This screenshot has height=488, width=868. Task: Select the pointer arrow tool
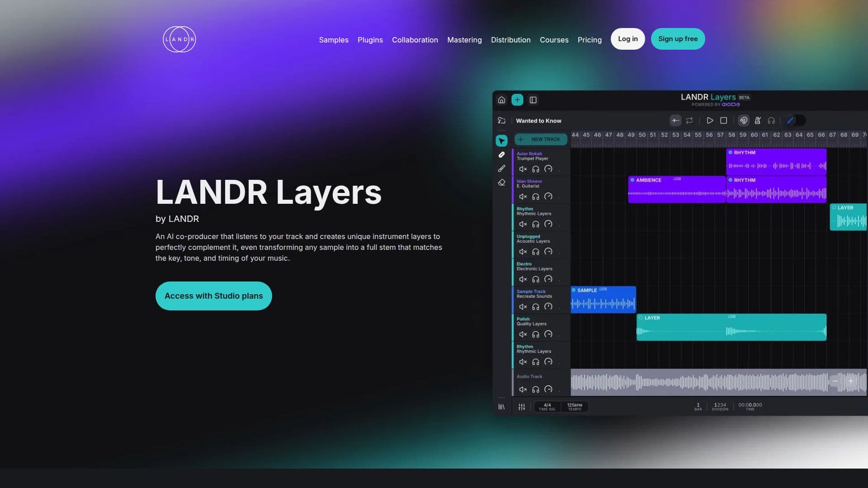tap(501, 141)
